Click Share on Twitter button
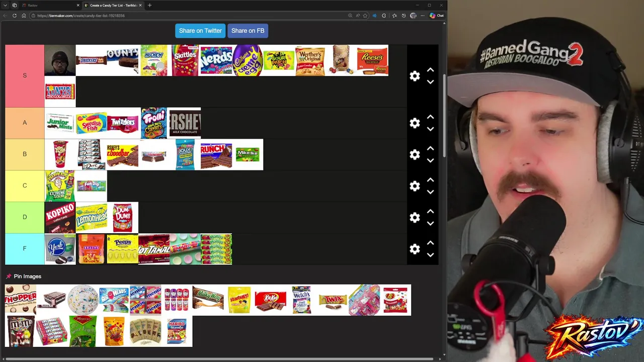 (x=200, y=31)
